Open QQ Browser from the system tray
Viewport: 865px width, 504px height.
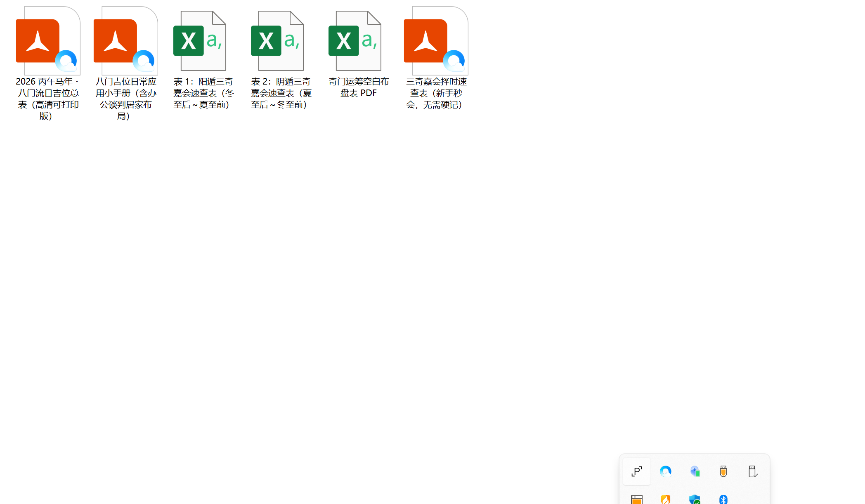point(666,471)
